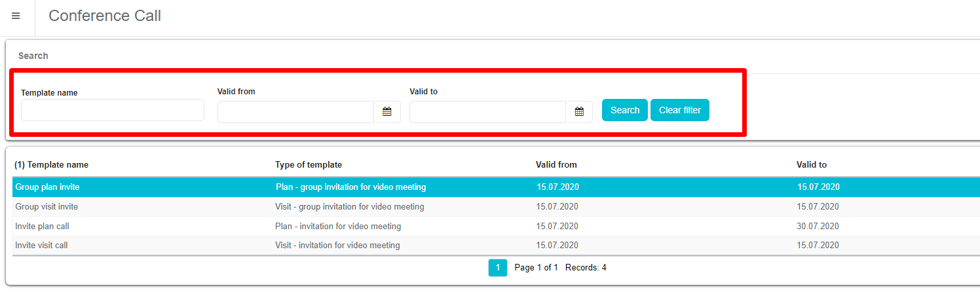This screenshot has height=294, width=980.
Task: Open the Valid to calendar picker
Action: tap(579, 112)
